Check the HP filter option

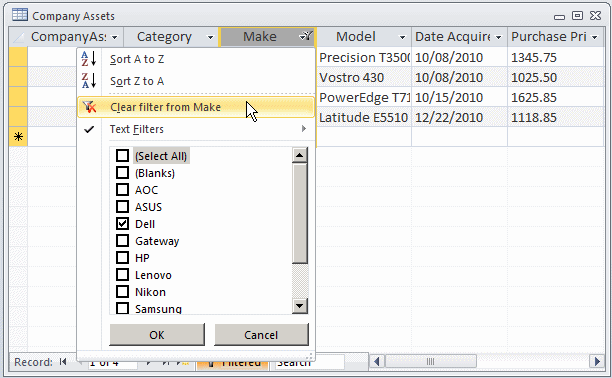pos(123,258)
